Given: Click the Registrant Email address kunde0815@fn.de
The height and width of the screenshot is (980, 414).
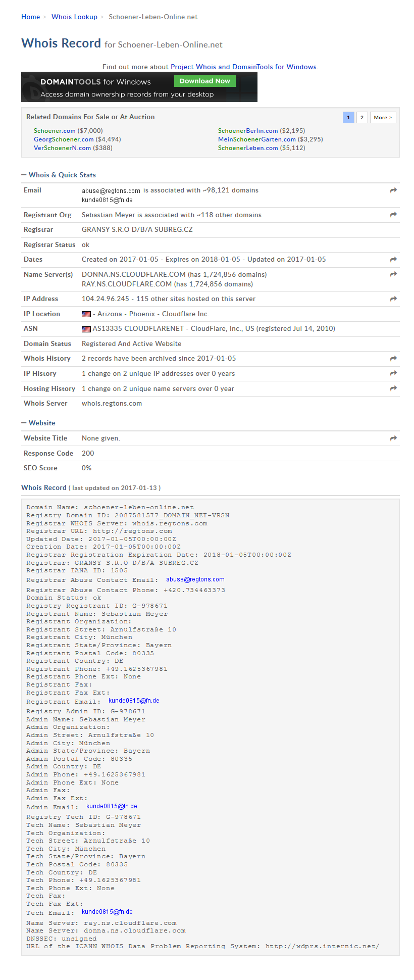Looking at the screenshot, I should coord(134,701).
